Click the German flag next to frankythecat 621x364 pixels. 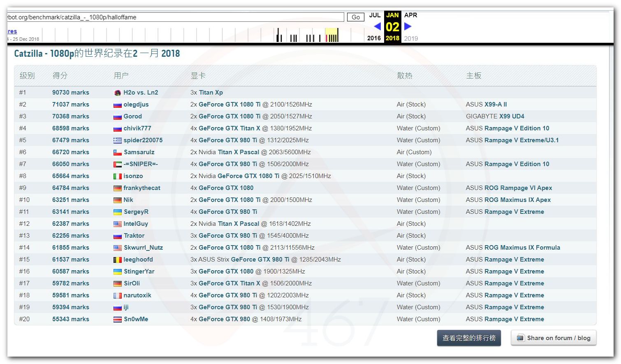(x=118, y=188)
